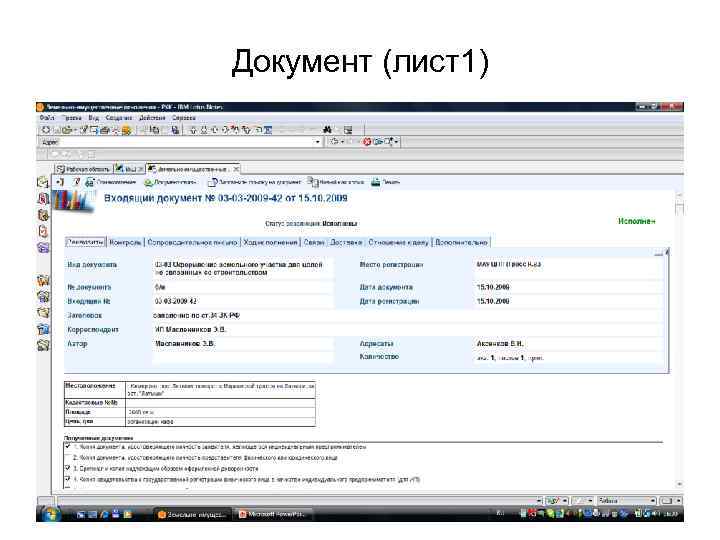The image size is (720, 540).
Task: Click the orange globe icon in toolbar
Action: tap(126, 130)
